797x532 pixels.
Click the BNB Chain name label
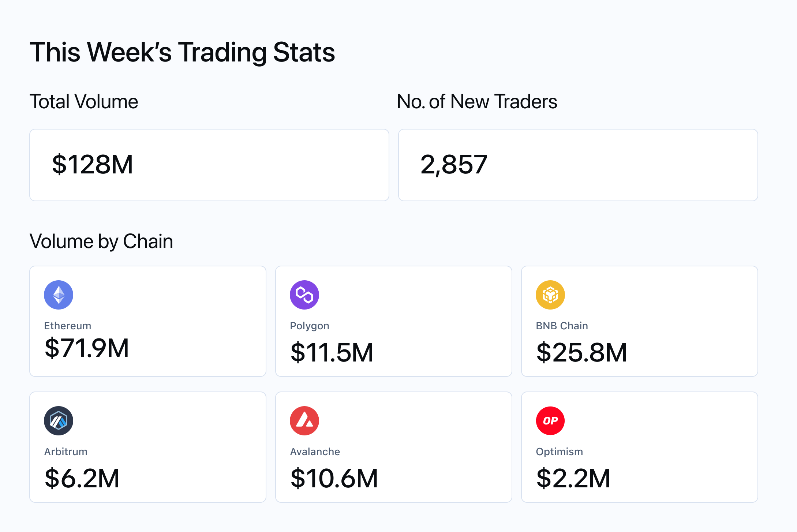point(562,326)
